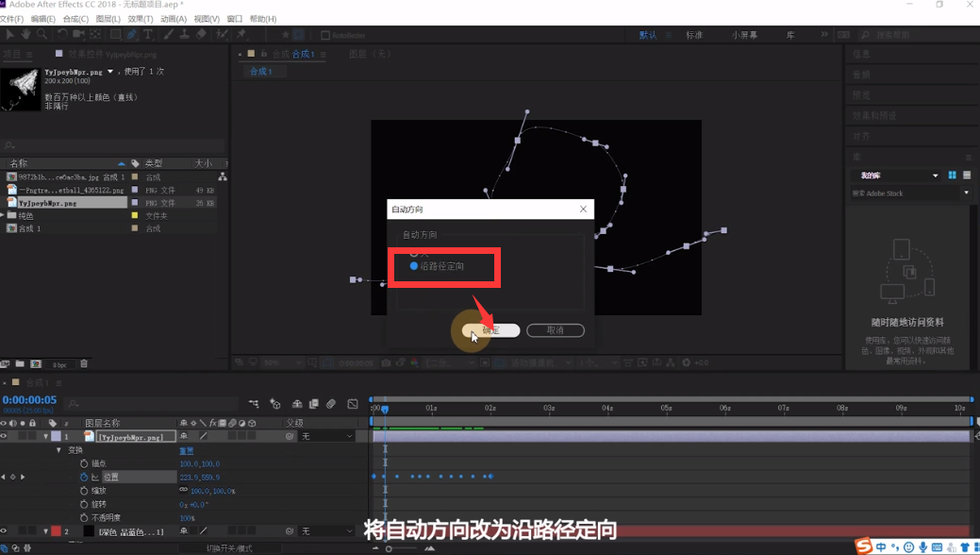Click the hide shy layers icon
Screen dimensions: 980x555
297,404
